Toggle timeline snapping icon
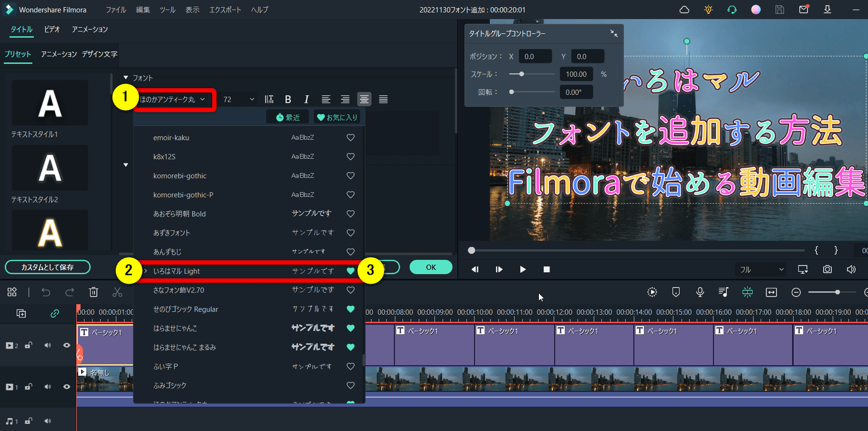This screenshot has height=431, width=868. [x=747, y=292]
